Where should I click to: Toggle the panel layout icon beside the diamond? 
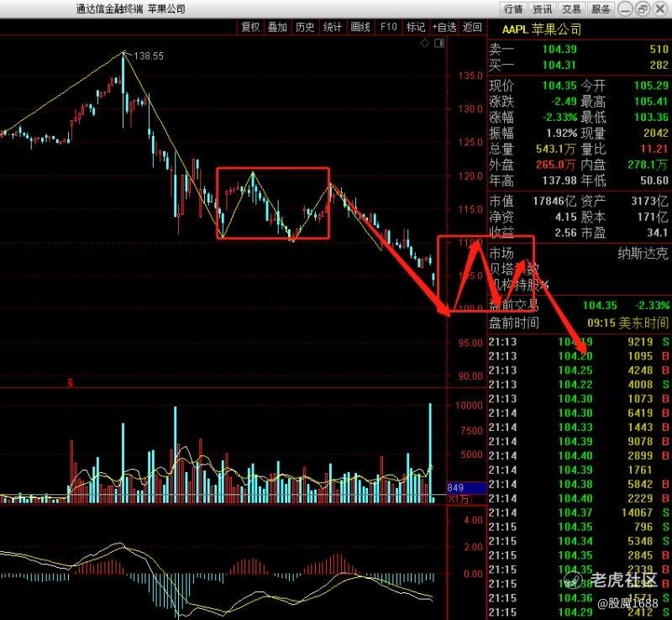(x=439, y=43)
